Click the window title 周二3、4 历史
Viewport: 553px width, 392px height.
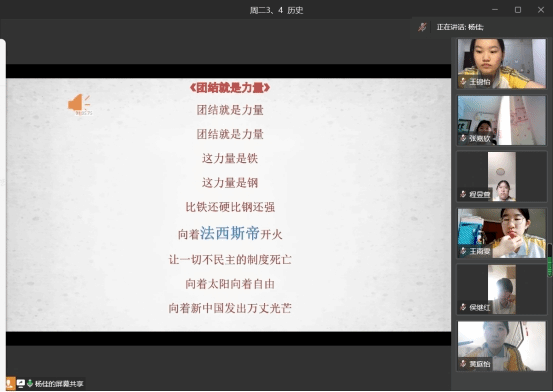point(276,10)
